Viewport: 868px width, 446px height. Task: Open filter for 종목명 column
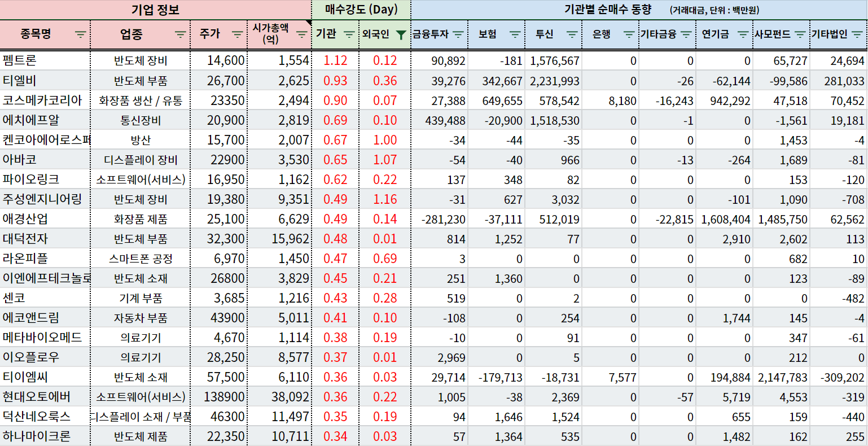coord(81,34)
